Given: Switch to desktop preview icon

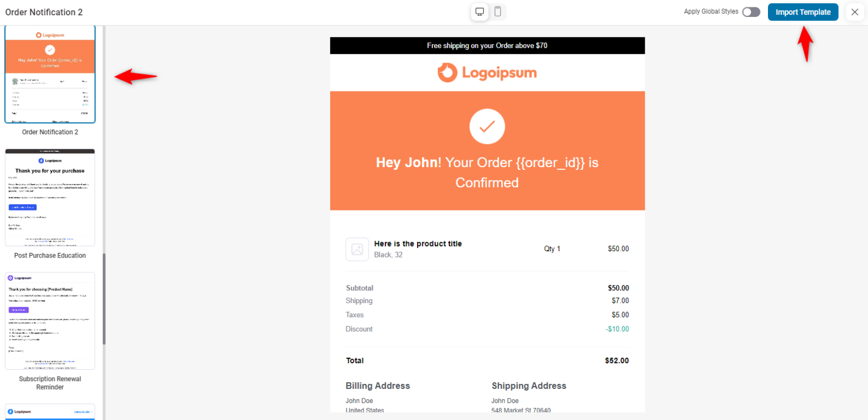Looking at the screenshot, I should tap(480, 12).
